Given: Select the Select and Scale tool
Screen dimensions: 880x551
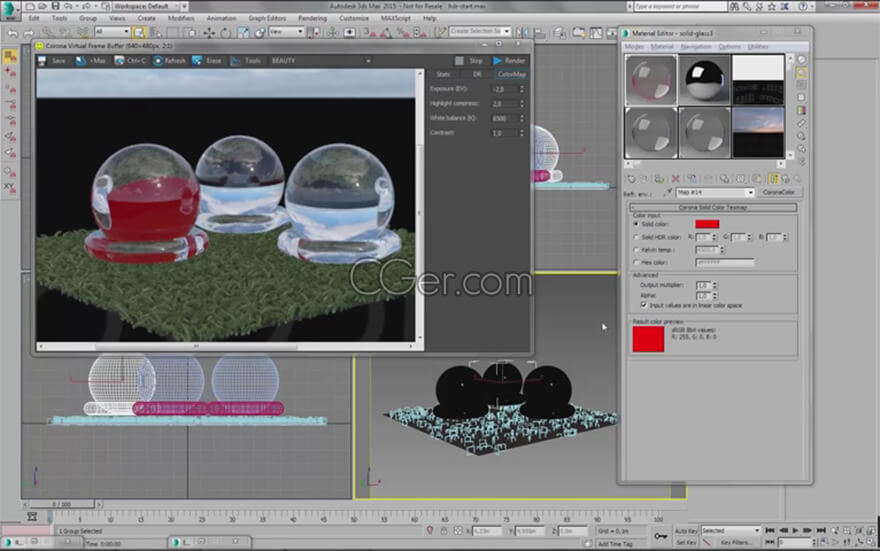Looking at the screenshot, I should click(242, 33).
